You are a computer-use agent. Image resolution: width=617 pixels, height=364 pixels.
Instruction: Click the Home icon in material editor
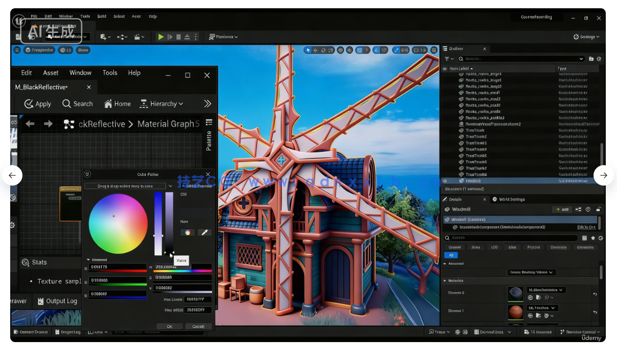point(109,103)
